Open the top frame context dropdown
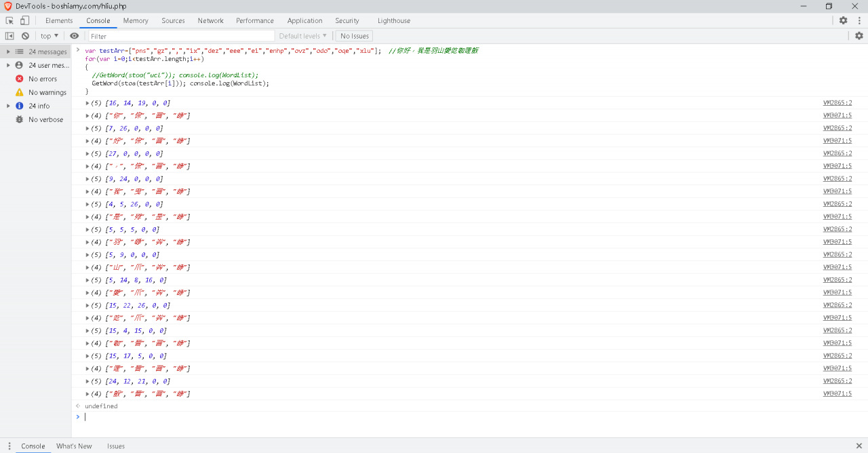868x453 pixels. [x=50, y=36]
